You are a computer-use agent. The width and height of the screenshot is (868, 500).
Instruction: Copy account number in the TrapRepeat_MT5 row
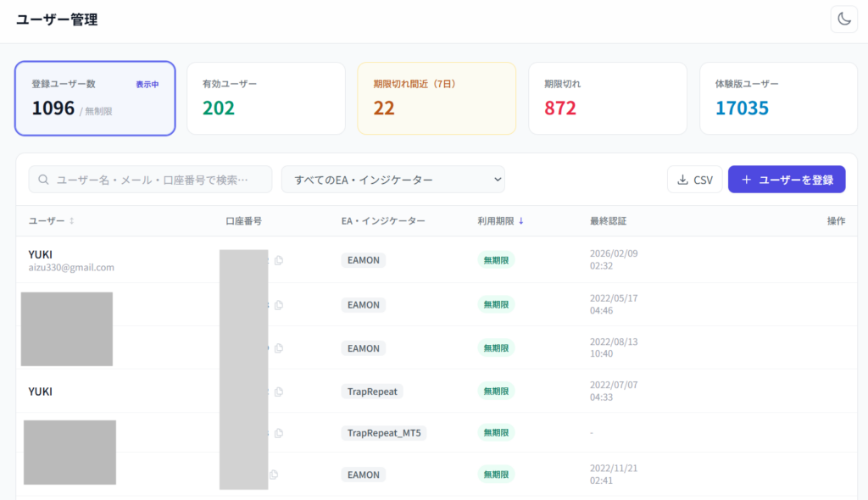(279, 433)
